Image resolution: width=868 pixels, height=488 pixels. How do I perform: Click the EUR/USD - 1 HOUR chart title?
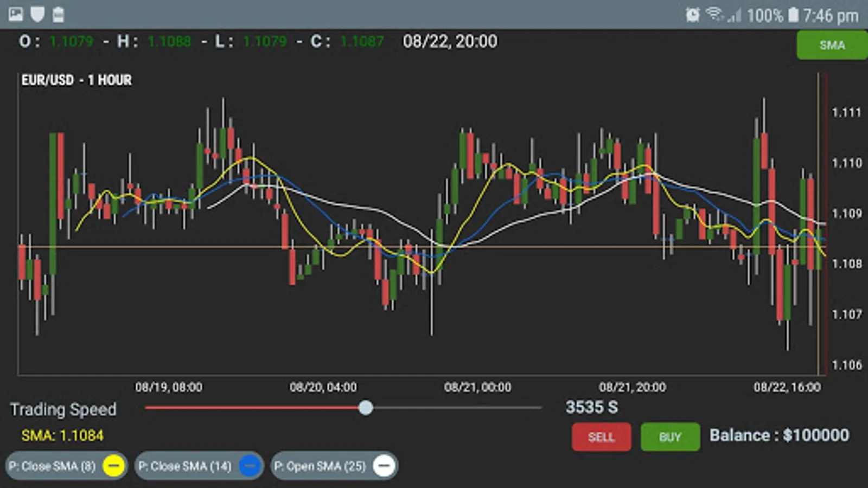[x=76, y=80]
